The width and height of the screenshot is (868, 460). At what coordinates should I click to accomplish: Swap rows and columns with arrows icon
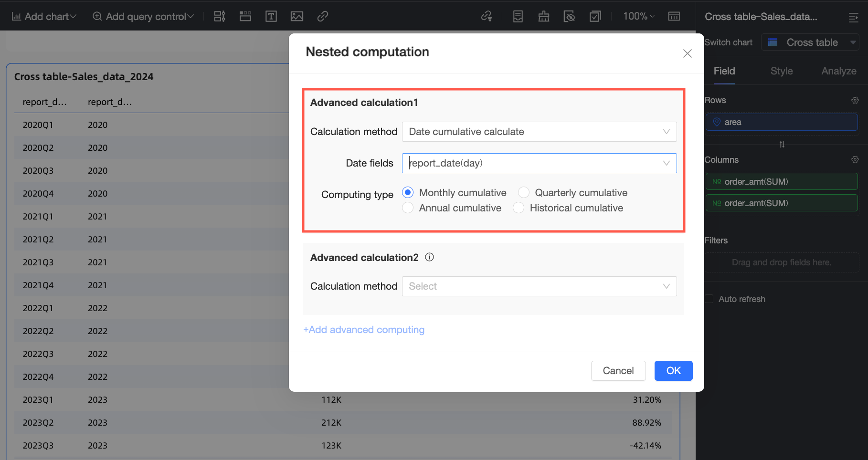coord(782,145)
